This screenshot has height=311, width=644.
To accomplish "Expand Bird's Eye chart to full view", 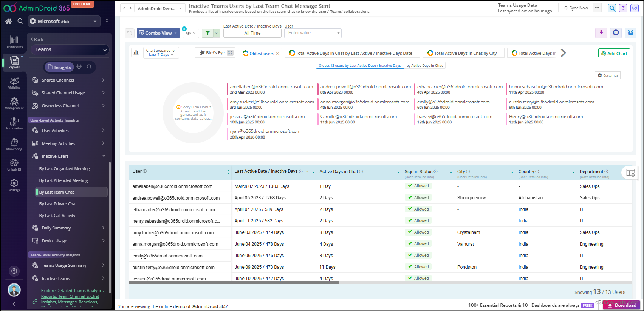I will [230, 53].
